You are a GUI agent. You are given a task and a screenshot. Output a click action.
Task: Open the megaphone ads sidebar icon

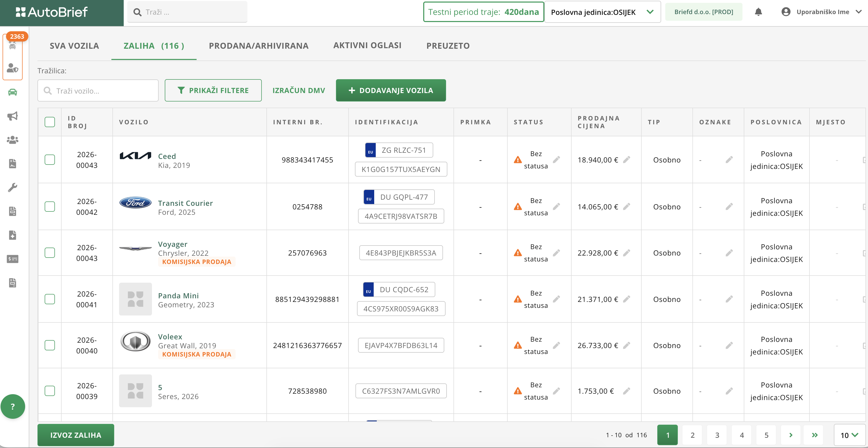coord(13,116)
